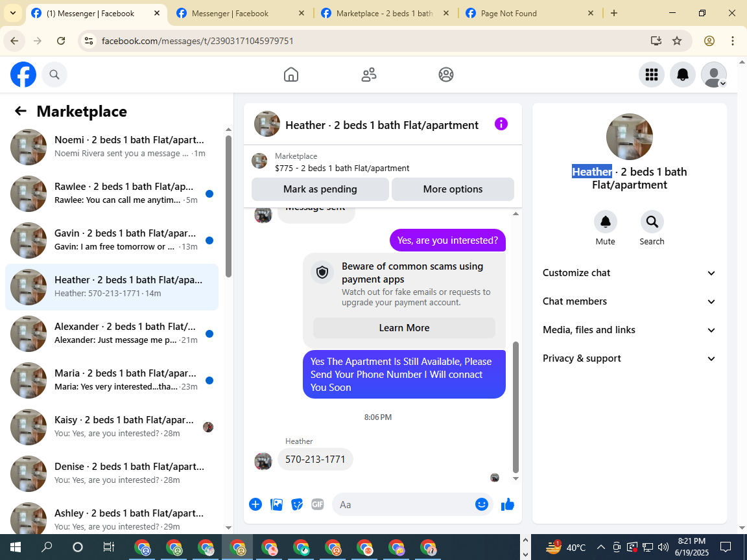Viewport: 747px width, 560px height.
Task: Open Maria conversation
Action: click(112, 380)
